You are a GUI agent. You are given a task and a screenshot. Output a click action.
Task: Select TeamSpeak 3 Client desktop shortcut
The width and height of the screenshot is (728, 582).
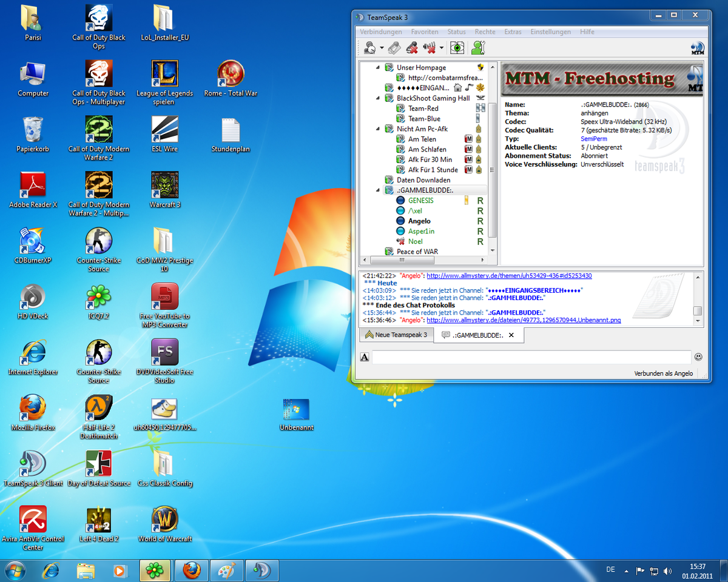tap(33, 469)
